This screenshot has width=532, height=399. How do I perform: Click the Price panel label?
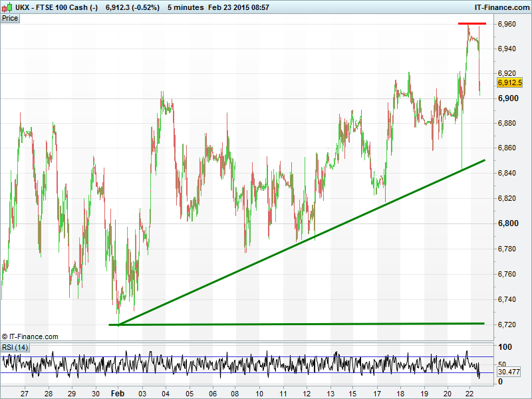pos(10,19)
